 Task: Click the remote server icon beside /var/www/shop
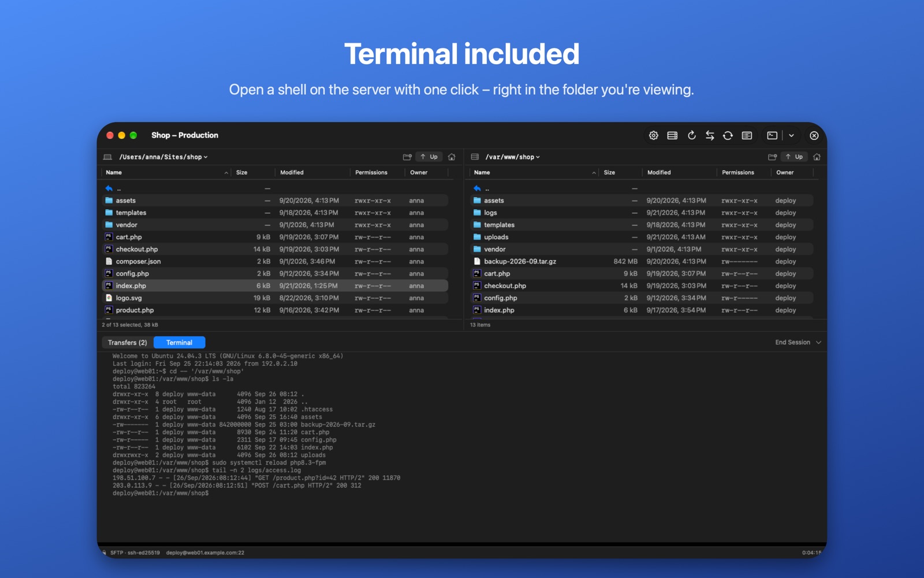475,157
